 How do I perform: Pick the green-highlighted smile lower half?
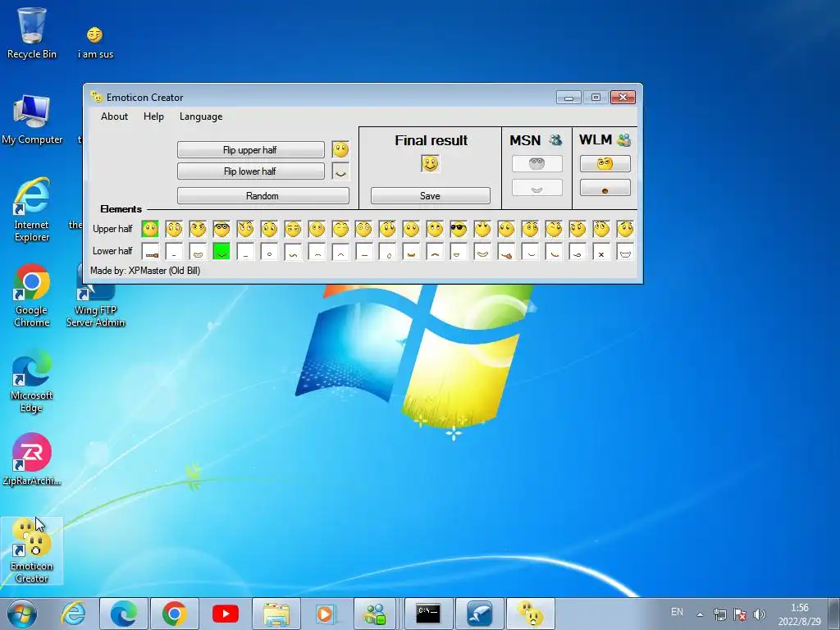click(221, 251)
